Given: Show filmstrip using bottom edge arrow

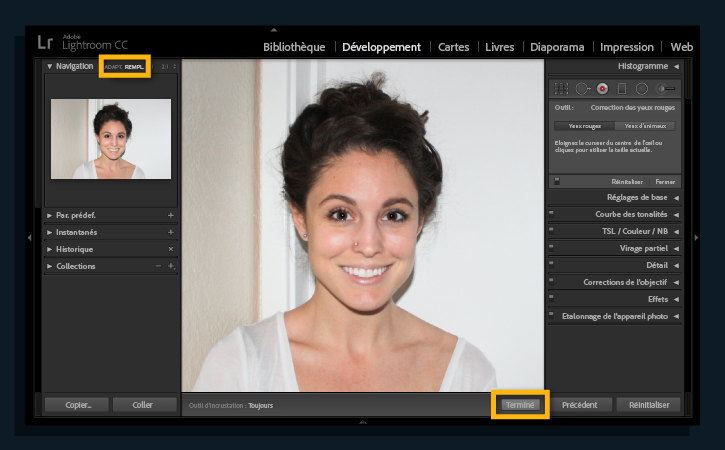Looking at the screenshot, I should pyautogui.click(x=363, y=422).
